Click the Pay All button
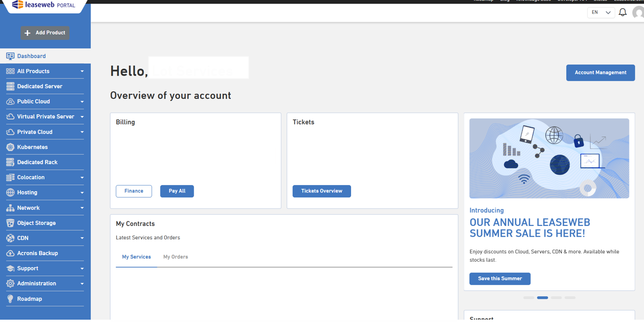This screenshot has height=322, width=644. (x=177, y=191)
